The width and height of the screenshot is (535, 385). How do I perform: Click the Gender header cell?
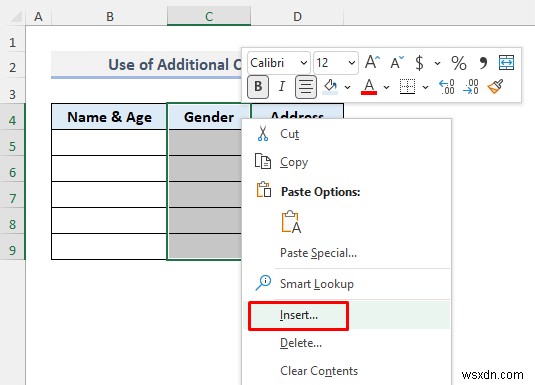(209, 117)
